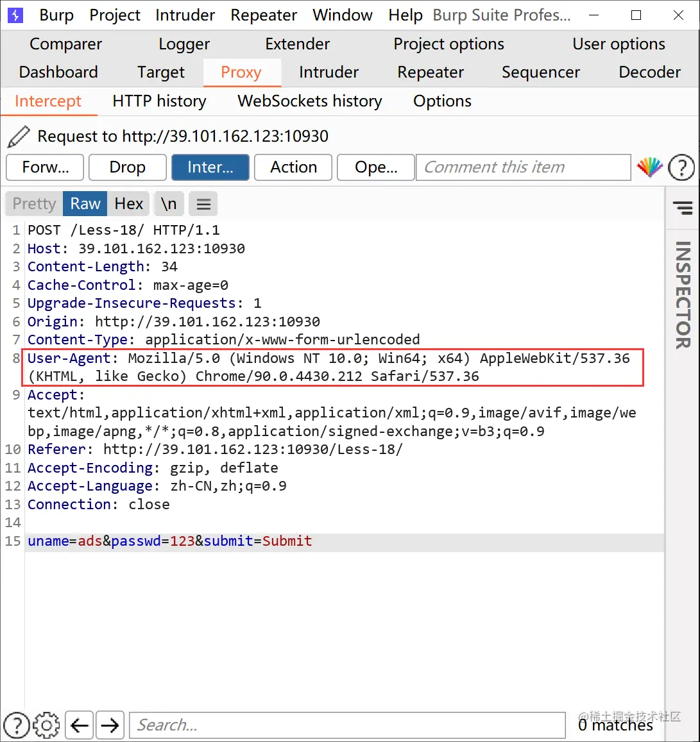Switch to the Dashboard tab
The height and width of the screenshot is (742, 700).
click(58, 72)
